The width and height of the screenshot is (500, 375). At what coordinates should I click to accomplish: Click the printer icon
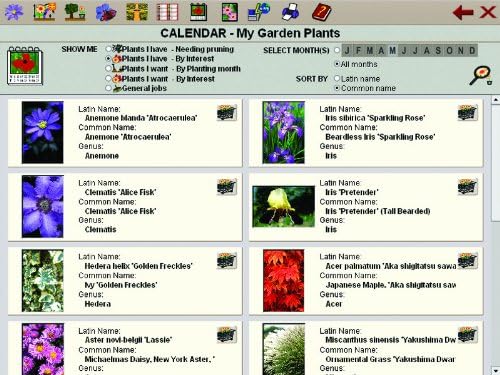click(x=290, y=12)
